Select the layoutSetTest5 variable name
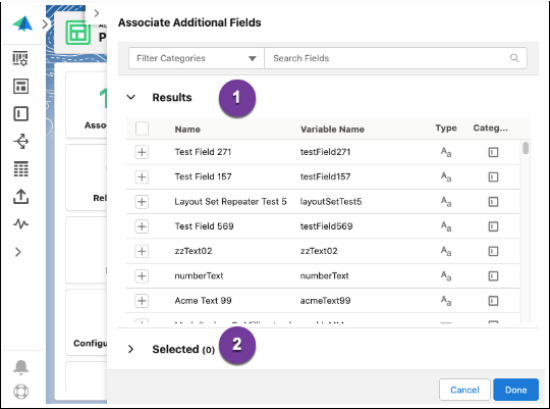The image size is (550, 409). tap(331, 202)
